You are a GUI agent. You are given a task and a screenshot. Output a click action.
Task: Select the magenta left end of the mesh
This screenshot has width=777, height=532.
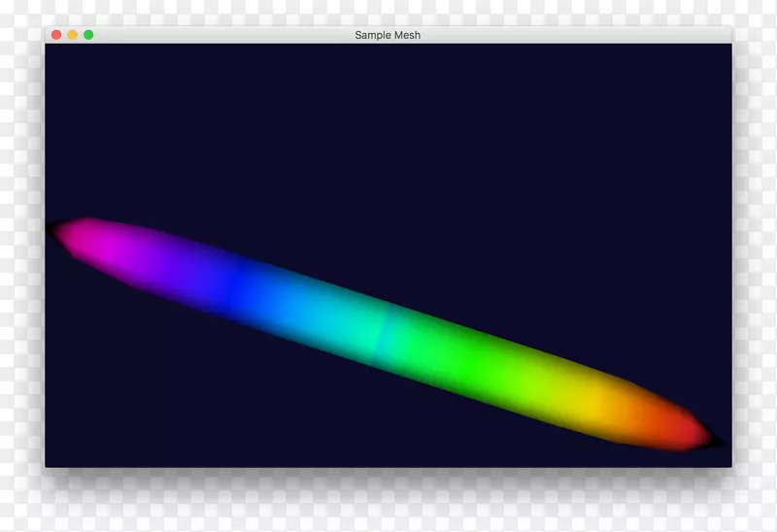click(97, 241)
